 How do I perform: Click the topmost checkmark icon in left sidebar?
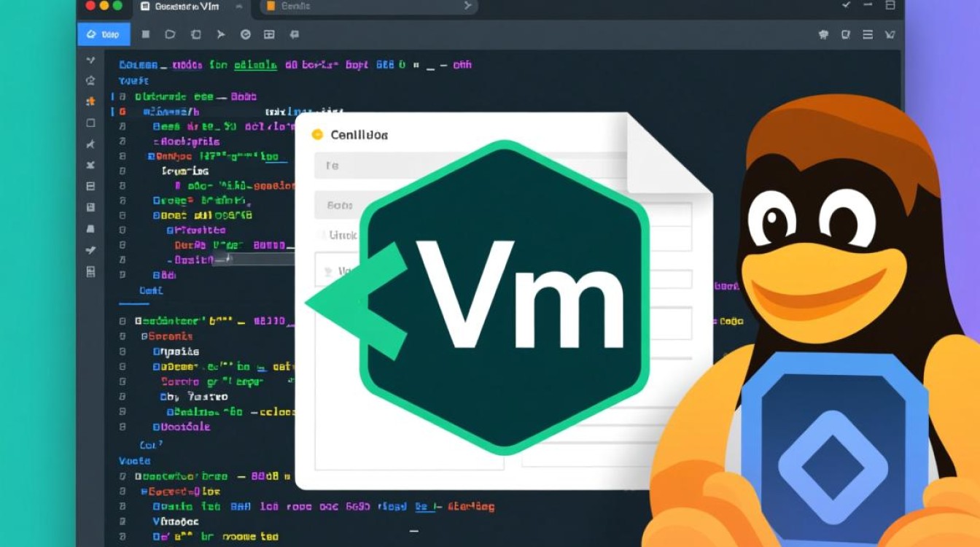coord(90,60)
